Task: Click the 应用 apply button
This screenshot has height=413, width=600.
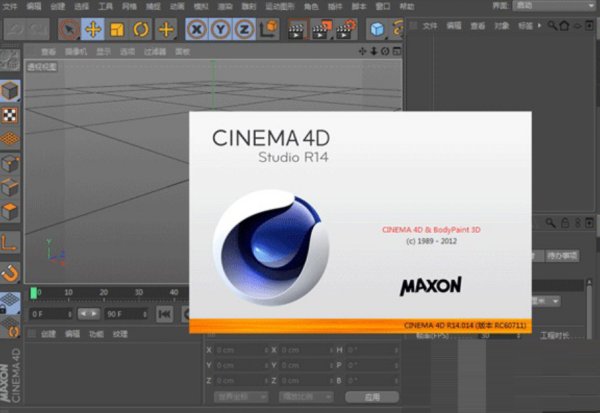Action: [372, 397]
